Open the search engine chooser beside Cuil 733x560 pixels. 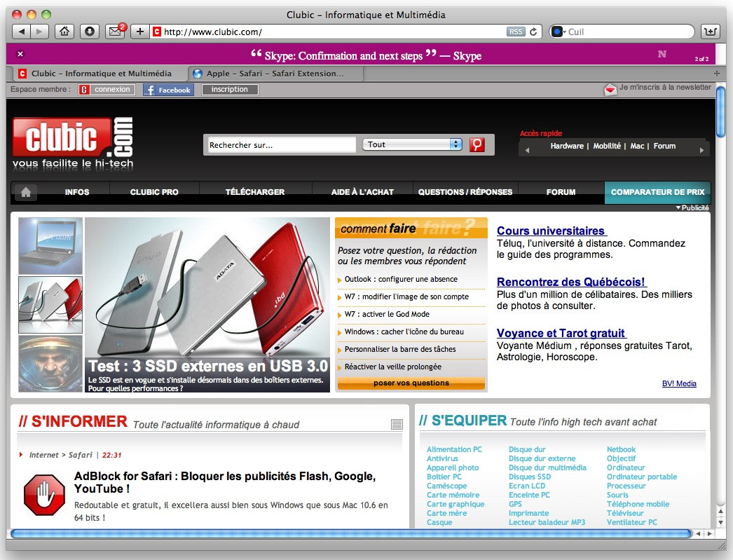tap(558, 32)
